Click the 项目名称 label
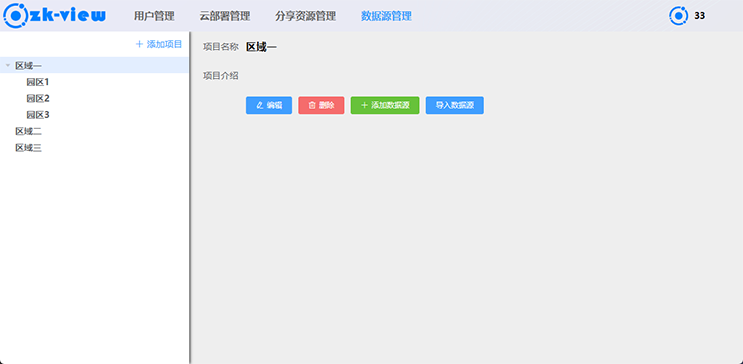 (221, 46)
